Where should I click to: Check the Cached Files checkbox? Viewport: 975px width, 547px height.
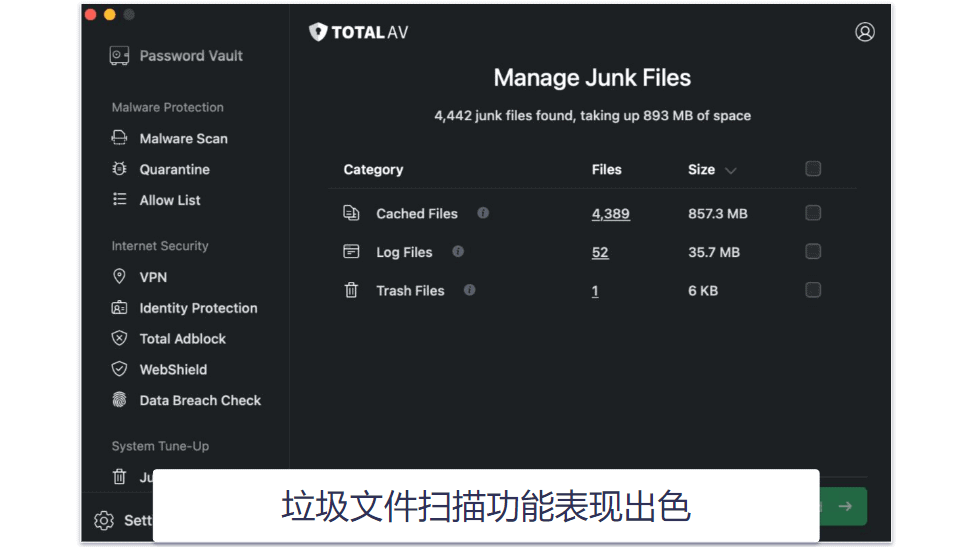tap(813, 213)
